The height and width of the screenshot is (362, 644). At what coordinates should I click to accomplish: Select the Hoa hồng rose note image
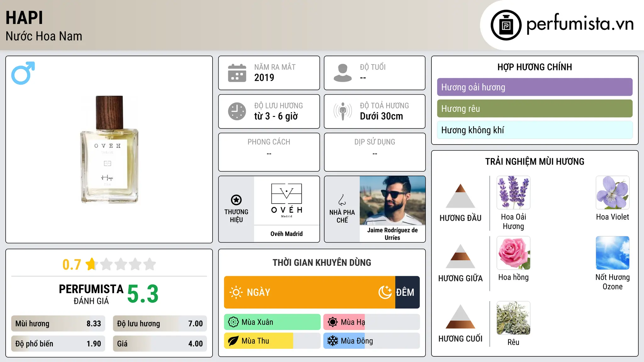(514, 253)
